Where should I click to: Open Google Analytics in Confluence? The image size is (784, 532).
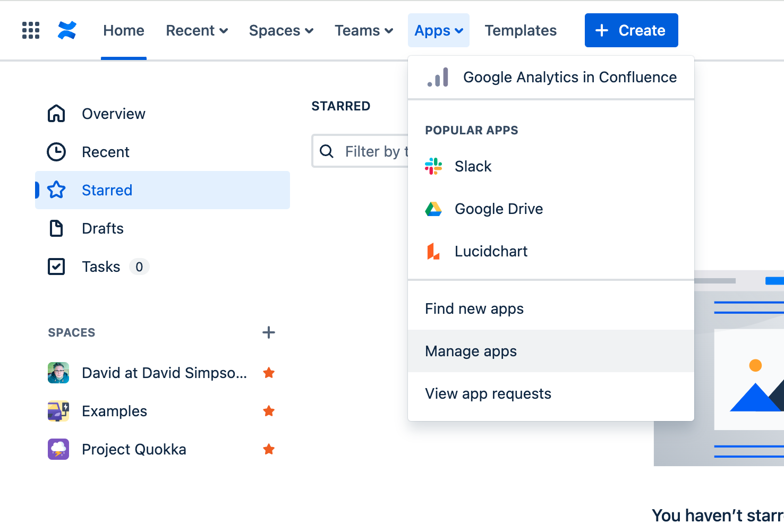click(x=551, y=77)
